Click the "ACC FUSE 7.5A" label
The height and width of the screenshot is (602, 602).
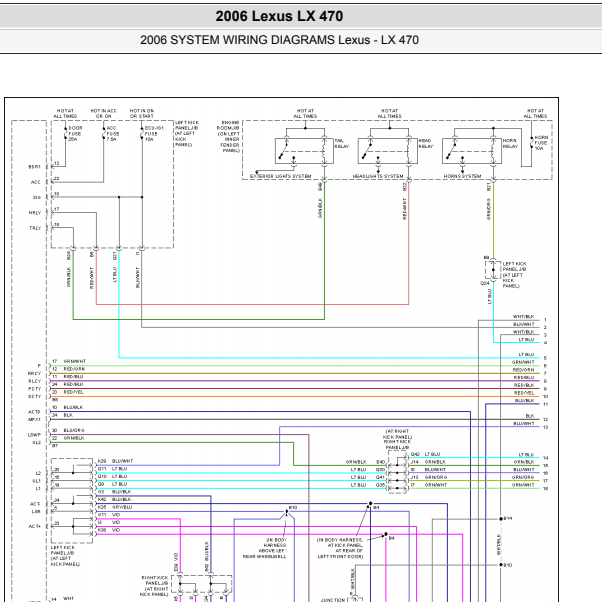tap(113, 134)
